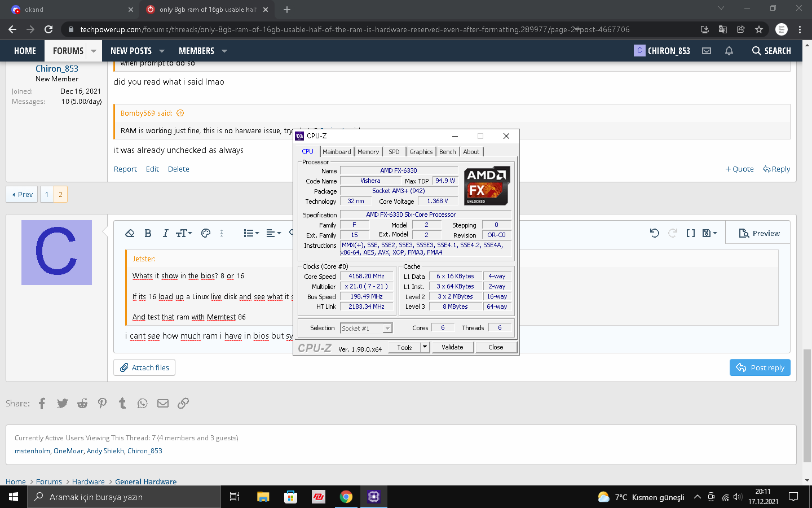Open alerts bell icon

point(729,51)
